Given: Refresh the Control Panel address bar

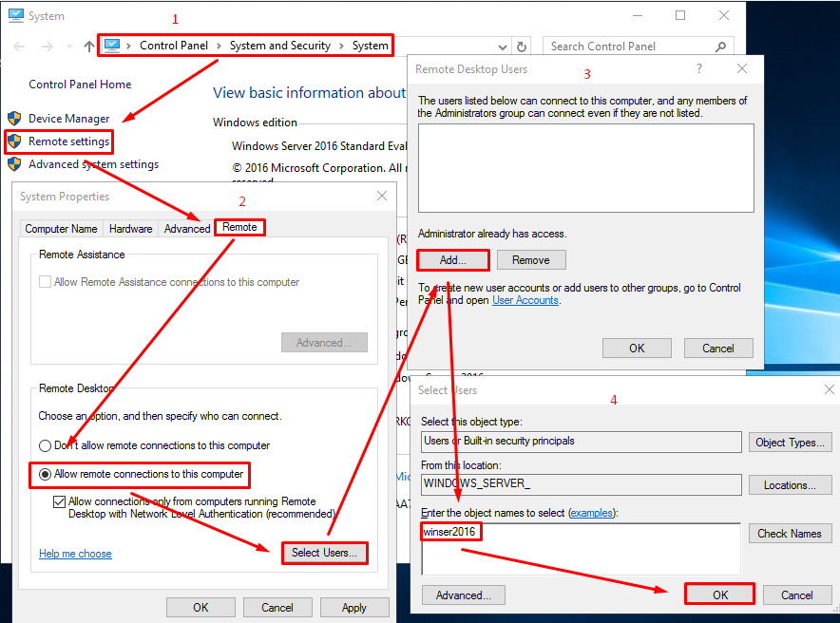Looking at the screenshot, I should click(x=522, y=47).
